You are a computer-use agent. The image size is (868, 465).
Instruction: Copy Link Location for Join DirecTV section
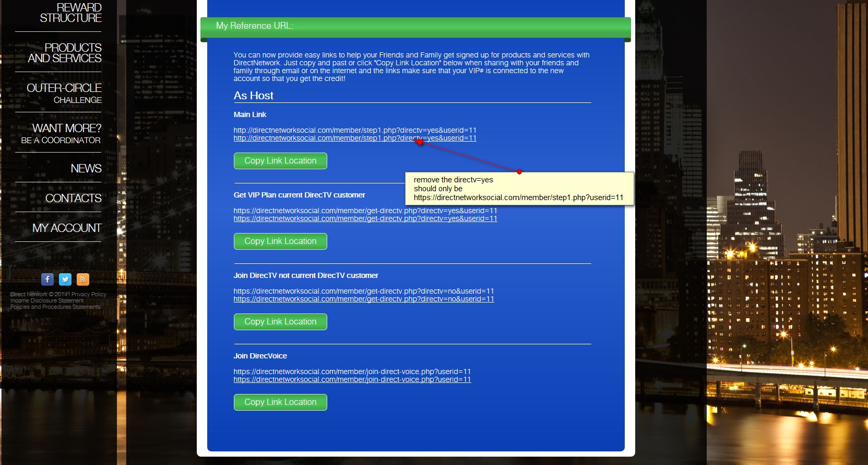pos(280,322)
